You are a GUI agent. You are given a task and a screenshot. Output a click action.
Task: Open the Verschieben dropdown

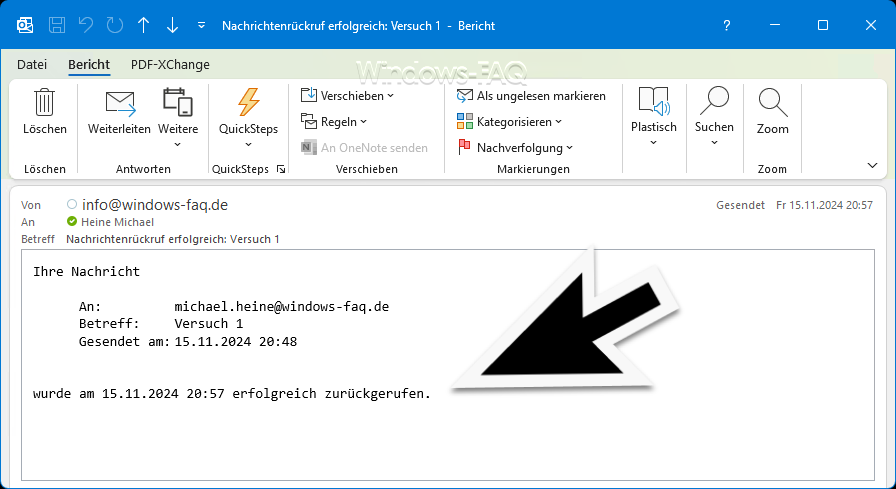coord(347,95)
